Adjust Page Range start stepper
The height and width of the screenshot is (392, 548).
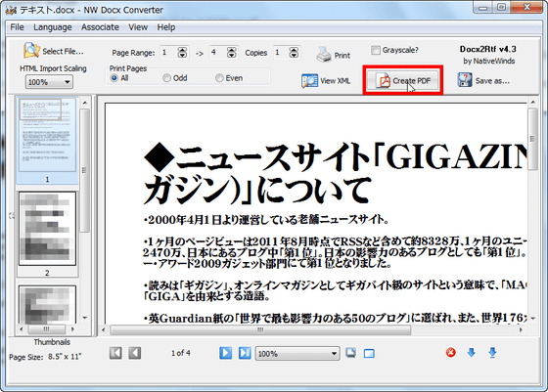[182, 53]
